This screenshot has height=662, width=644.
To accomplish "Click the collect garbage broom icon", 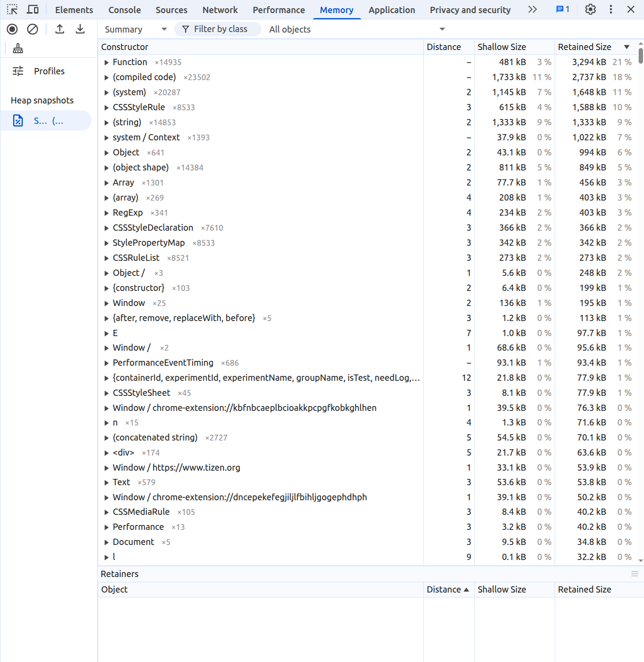I will pos(18,48).
